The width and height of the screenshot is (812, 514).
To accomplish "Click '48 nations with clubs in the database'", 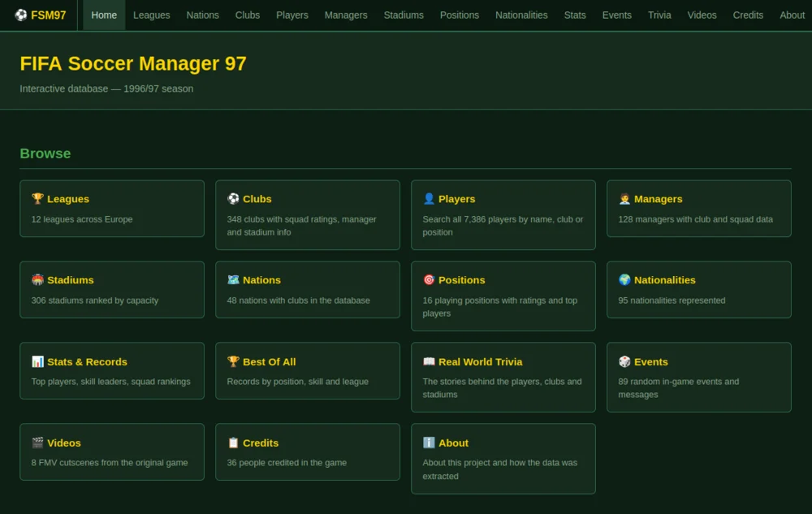I will (x=298, y=300).
